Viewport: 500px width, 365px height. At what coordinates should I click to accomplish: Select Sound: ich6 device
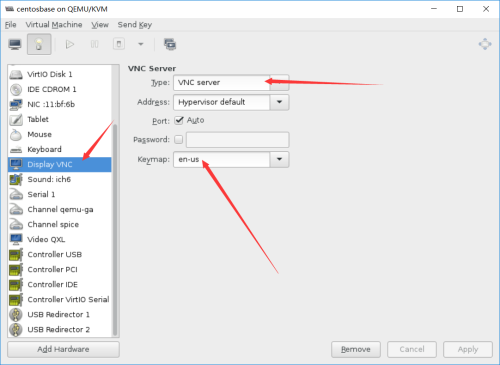60,179
